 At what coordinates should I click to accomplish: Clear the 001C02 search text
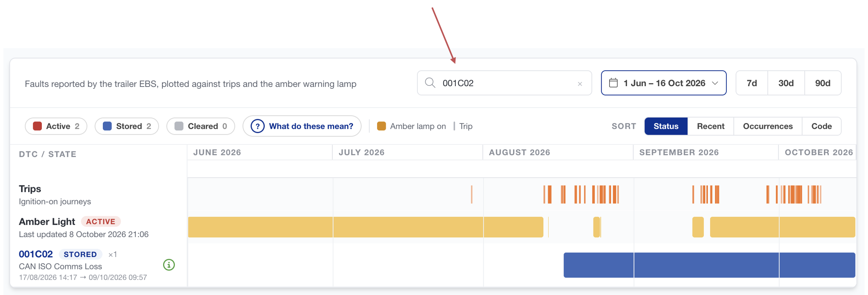coord(580,84)
